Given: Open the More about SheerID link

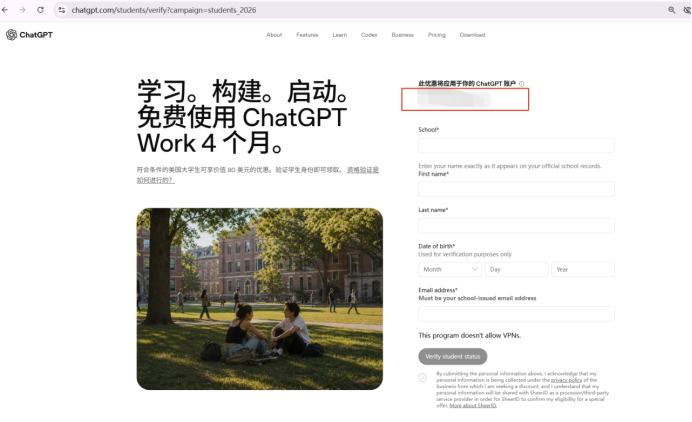Looking at the screenshot, I should (473, 406).
